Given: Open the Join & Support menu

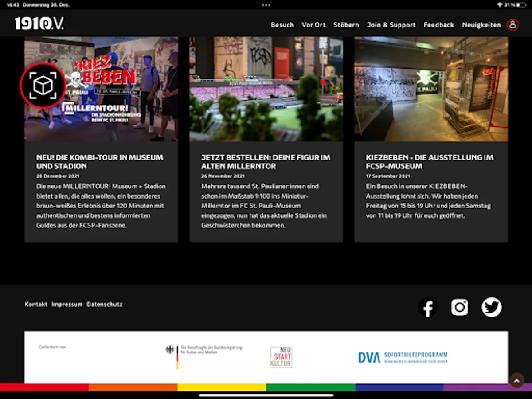Looking at the screenshot, I should coord(391,25).
